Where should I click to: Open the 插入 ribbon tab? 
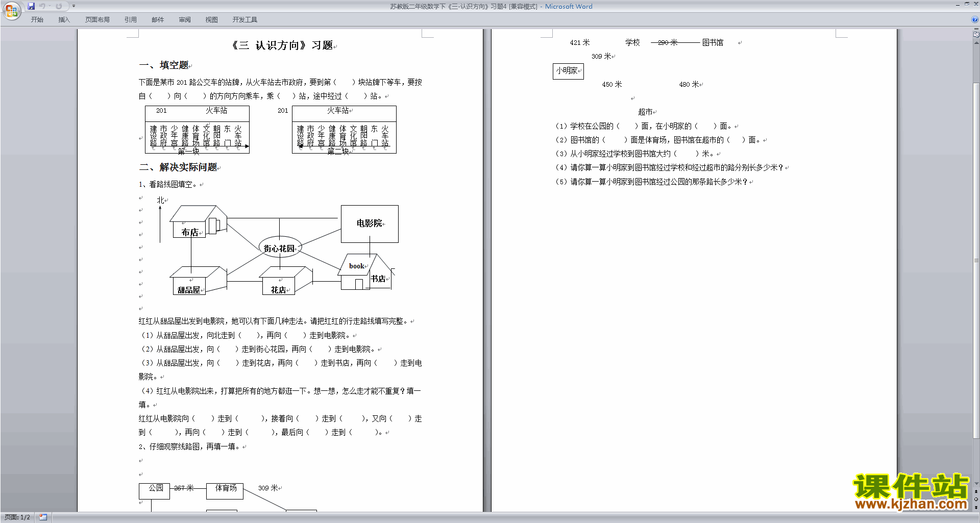(64, 20)
